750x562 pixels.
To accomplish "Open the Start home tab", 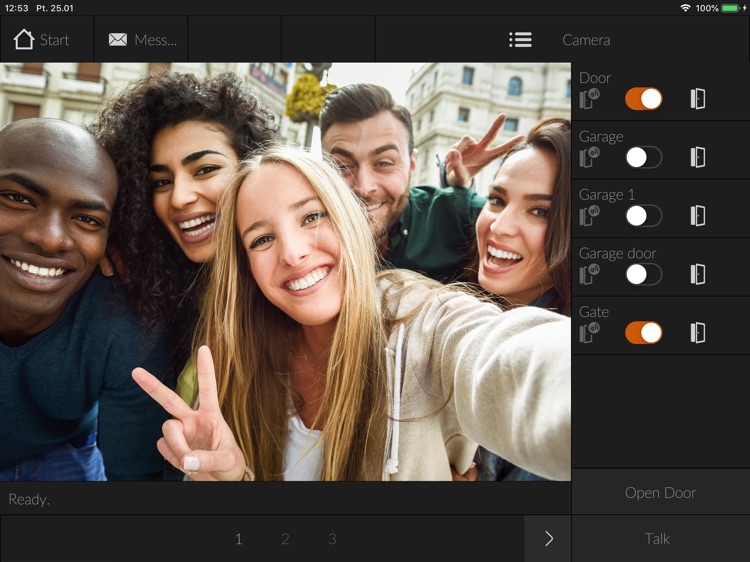I will [47, 39].
